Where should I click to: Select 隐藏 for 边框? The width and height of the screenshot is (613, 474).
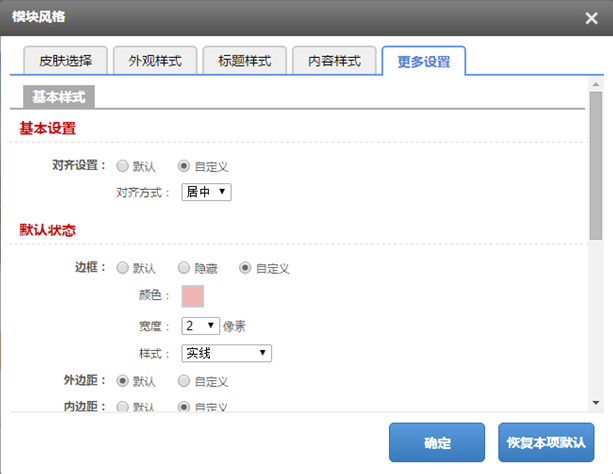pos(184,268)
